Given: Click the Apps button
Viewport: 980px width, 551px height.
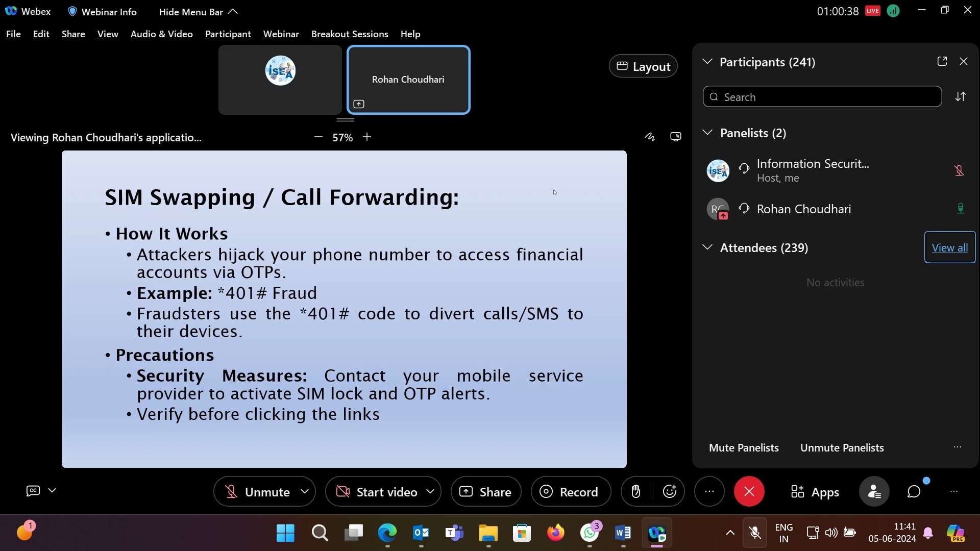Looking at the screenshot, I should (x=815, y=492).
